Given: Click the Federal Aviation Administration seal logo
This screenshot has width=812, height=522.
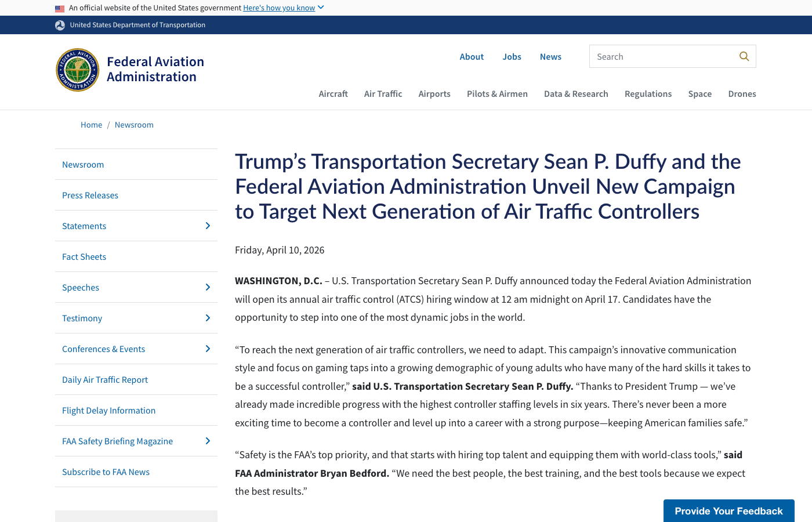Looking at the screenshot, I should pyautogui.click(x=77, y=69).
